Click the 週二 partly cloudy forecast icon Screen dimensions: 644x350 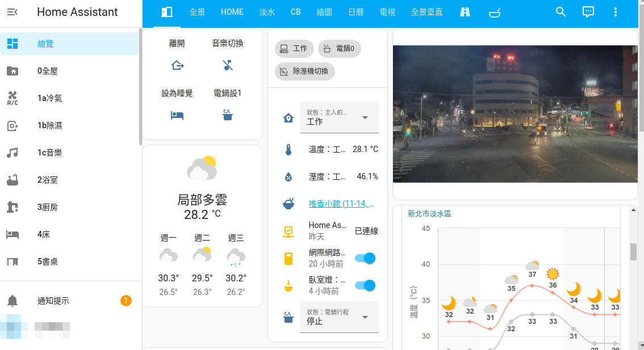coord(202,255)
